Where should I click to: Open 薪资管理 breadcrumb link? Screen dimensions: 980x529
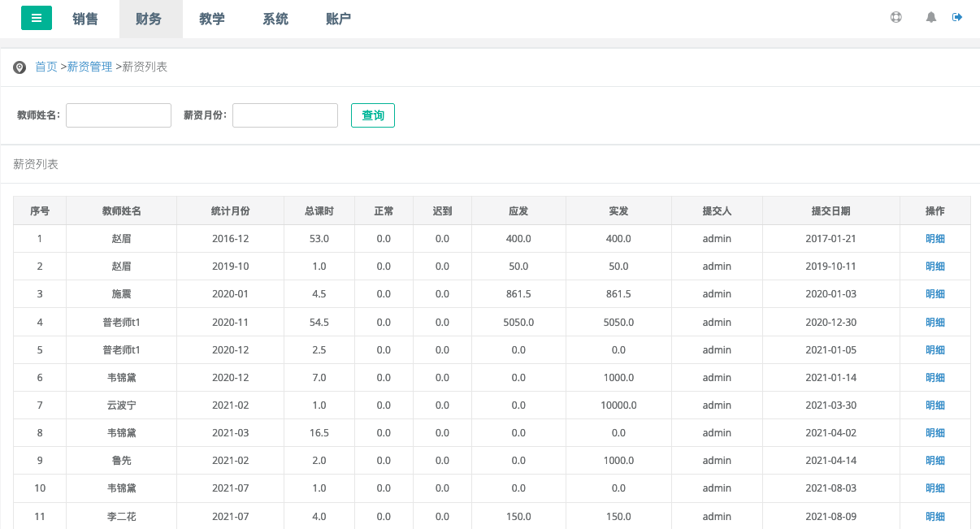[x=89, y=67]
